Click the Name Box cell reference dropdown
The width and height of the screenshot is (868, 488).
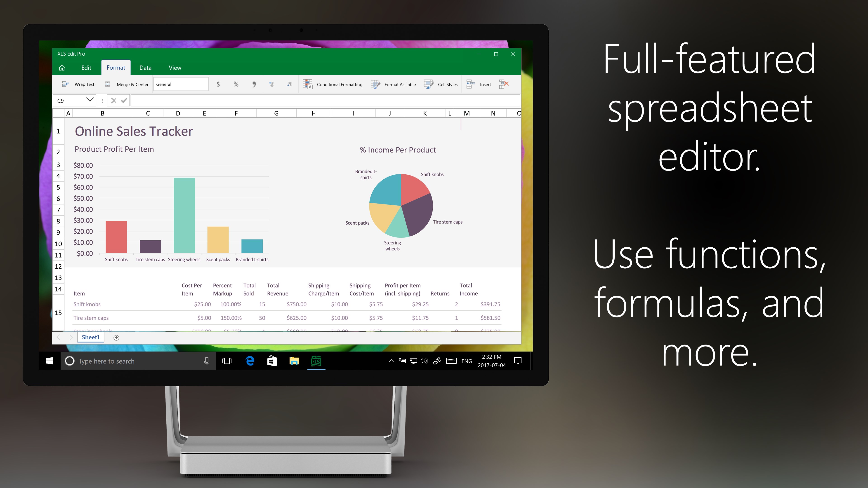pyautogui.click(x=90, y=100)
